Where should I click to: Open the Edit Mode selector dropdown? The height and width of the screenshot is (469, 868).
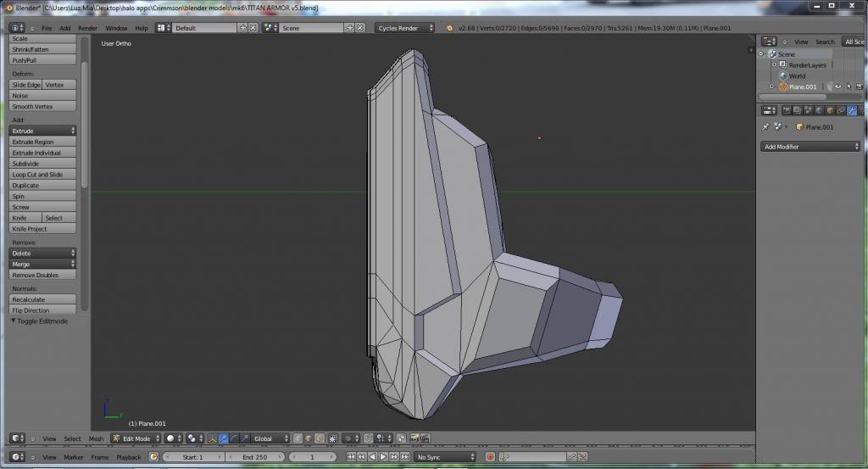point(136,438)
